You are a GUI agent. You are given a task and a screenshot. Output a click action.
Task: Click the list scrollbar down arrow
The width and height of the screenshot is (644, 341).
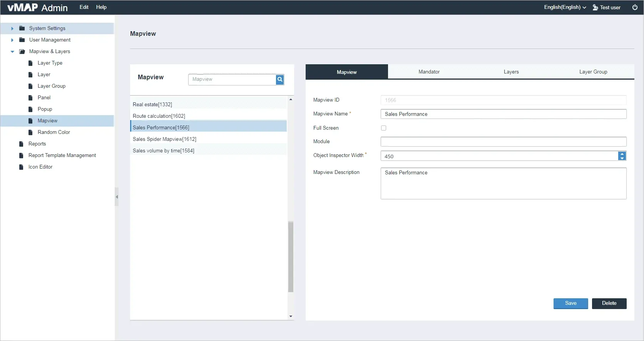(x=291, y=316)
